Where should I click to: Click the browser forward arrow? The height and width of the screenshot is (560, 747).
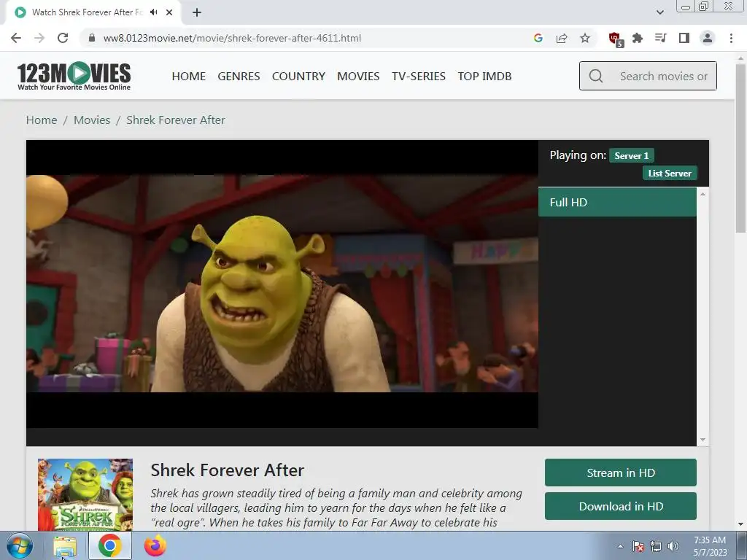[39, 38]
